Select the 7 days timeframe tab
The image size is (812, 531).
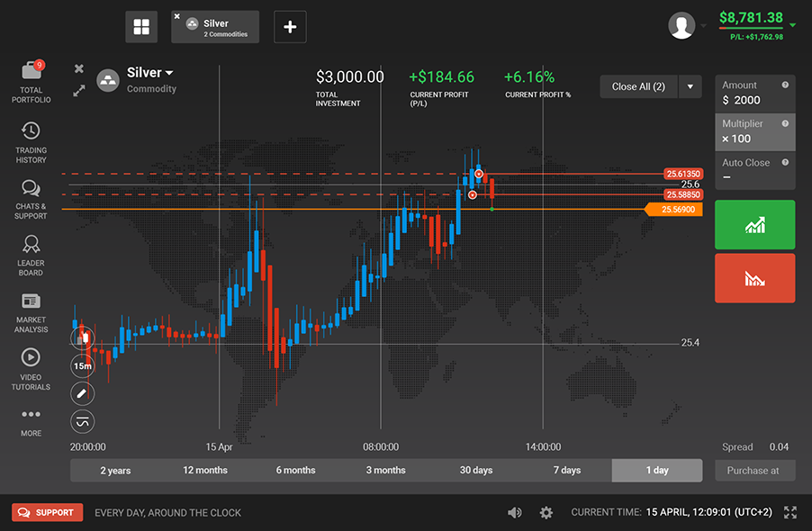point(567,471)
